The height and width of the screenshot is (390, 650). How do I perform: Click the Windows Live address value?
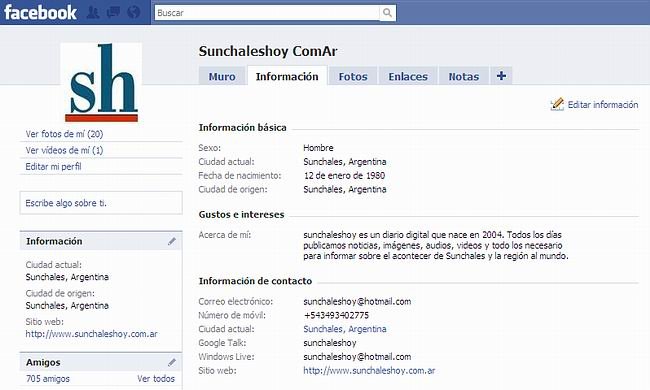tap(357, 356)
